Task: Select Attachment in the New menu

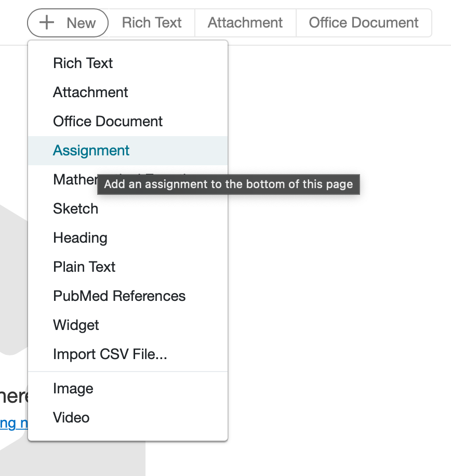Action: 90,92
